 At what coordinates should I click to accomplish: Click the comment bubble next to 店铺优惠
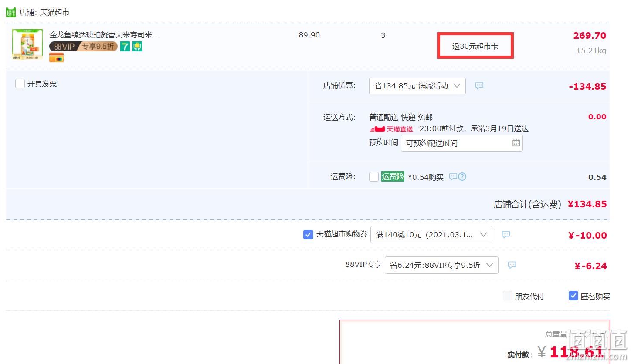coord(479,86)
